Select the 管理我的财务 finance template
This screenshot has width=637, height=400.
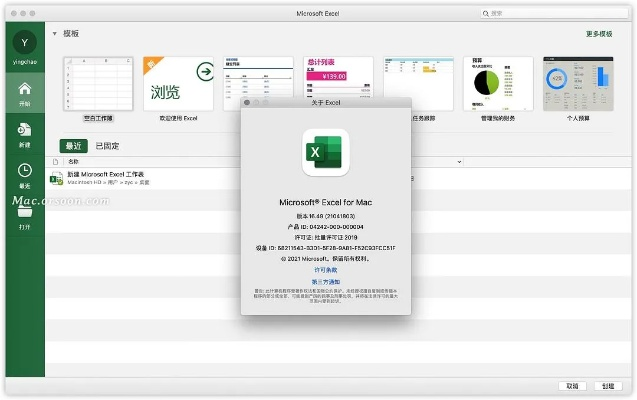click(x=498, y=84)
